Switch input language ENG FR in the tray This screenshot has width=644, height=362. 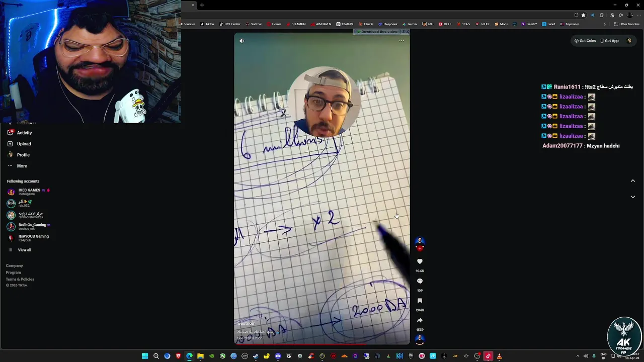pos(603,356)
